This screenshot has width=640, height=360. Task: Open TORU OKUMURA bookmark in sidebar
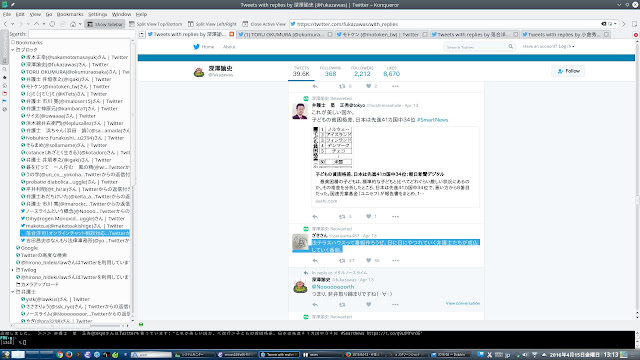[x=75, y=72]
